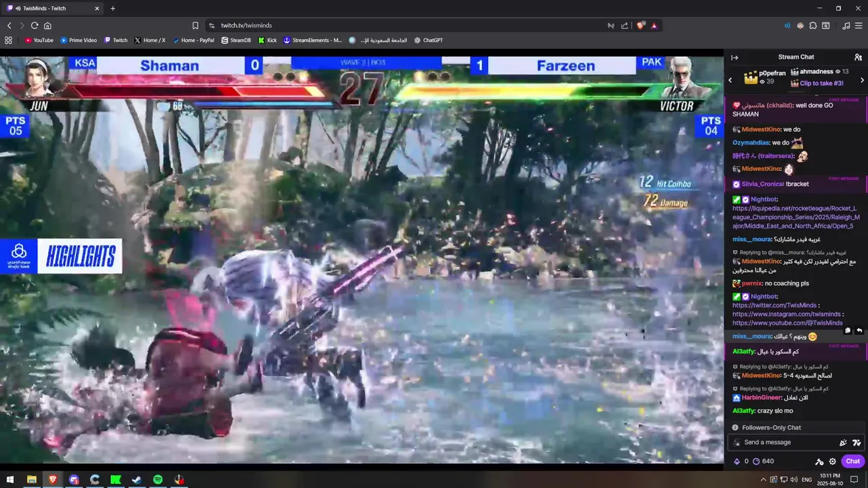Viewport: 868px width, 488px height.
Task: Open the twitter.com/TwisMinds link
Action: (x=774, y=306)
